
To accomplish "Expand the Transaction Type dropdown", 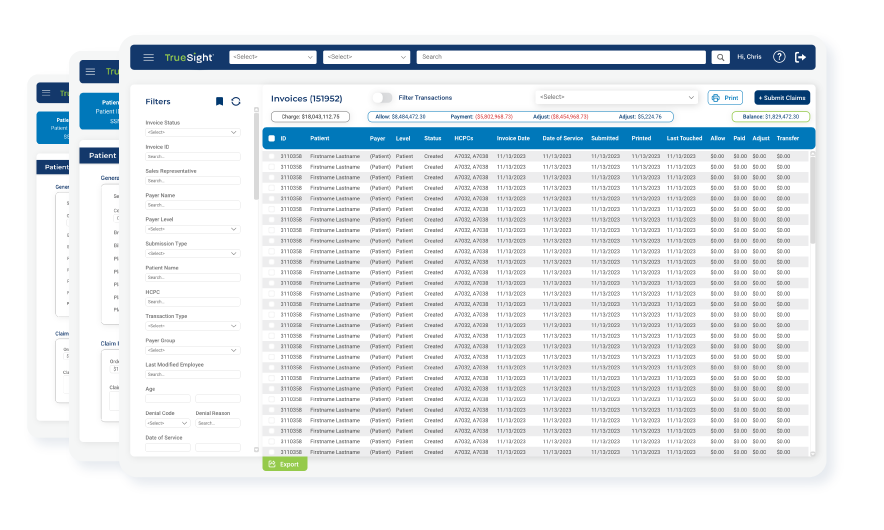I will (192, 326).
